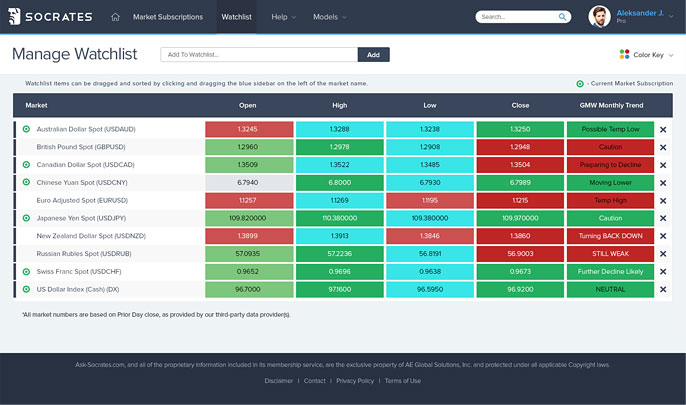Sort by the Market column header
Image resolution: width=686 pixels, height=405 pixels.
(36, 105)
